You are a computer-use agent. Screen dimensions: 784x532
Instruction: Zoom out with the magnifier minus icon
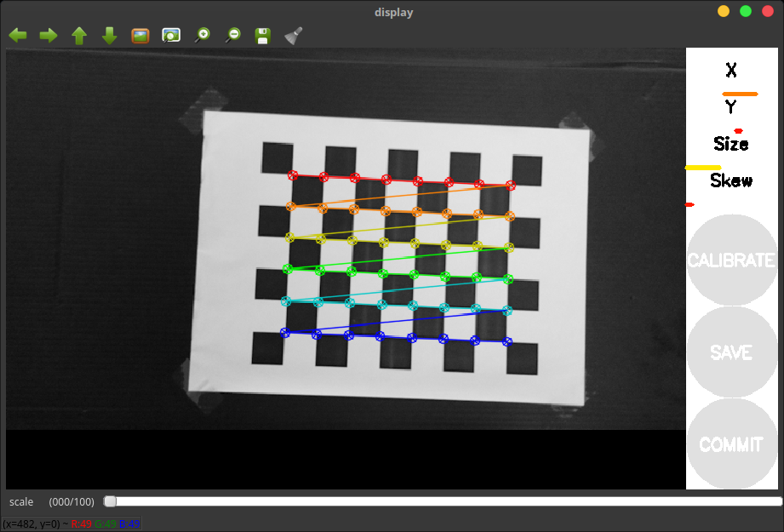232,36
